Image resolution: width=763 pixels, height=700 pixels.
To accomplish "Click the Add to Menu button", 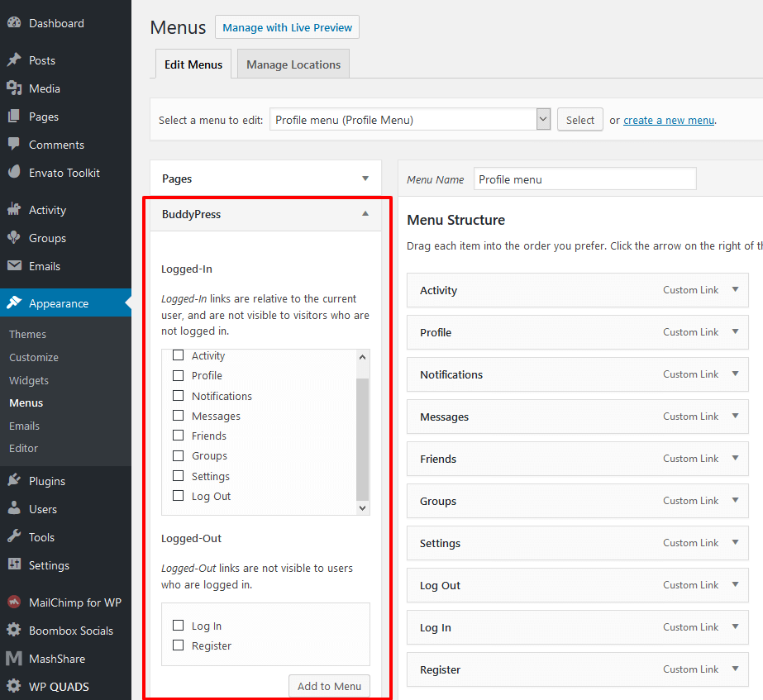I will [330, 686].
